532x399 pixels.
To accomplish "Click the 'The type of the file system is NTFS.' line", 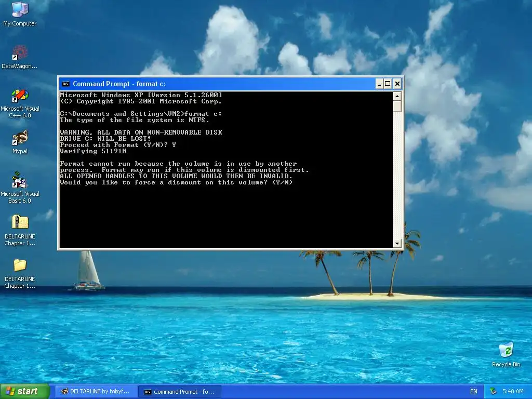I will point(135,120).
